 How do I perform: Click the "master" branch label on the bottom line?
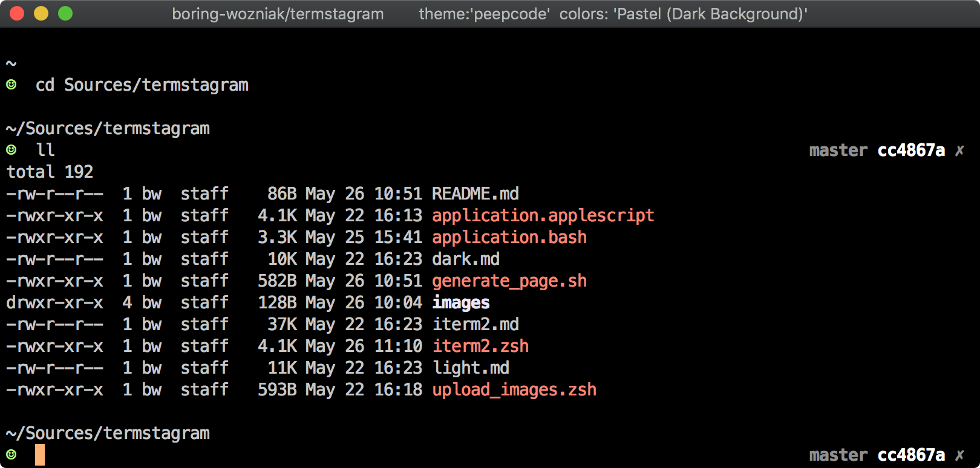[x=838, y=455]
